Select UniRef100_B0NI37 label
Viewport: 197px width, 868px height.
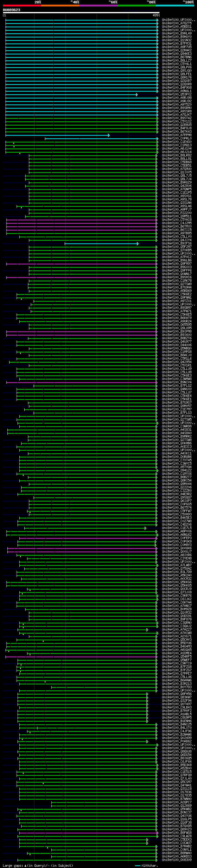point(177,812)
